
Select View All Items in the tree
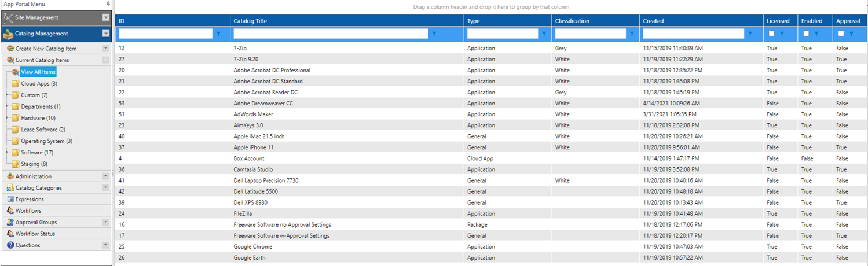click(38, 72)
